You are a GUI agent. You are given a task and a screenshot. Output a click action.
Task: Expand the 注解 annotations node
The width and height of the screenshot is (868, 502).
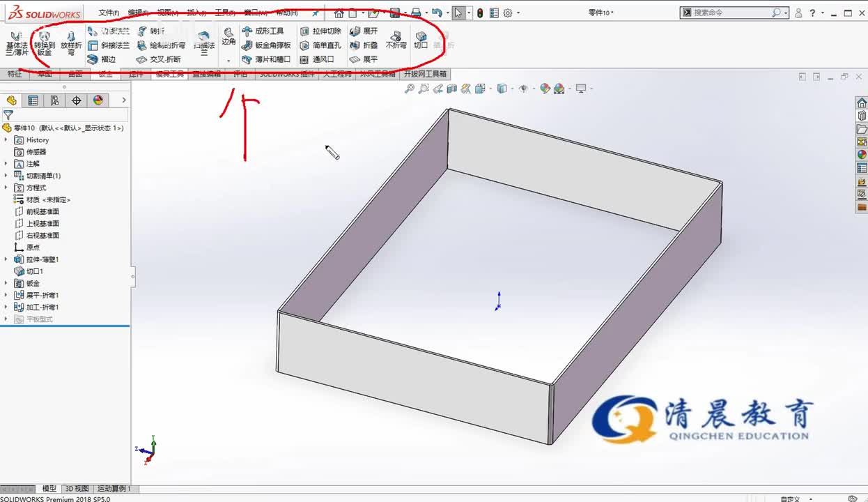[6, 164]
